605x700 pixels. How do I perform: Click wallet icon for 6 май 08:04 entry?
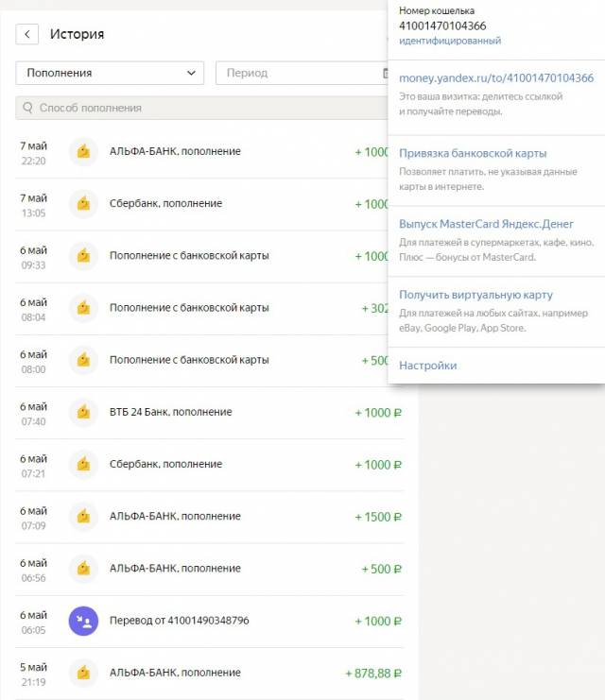[x=83, y=308]
